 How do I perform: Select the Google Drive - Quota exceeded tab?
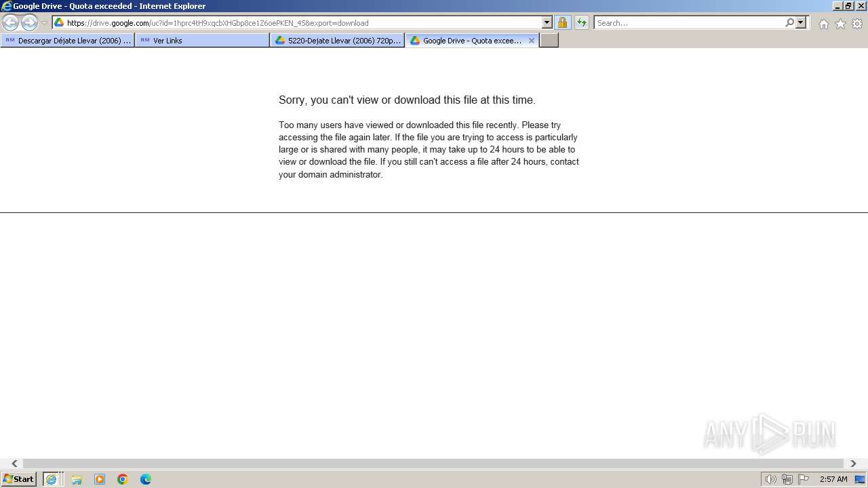[468, 41]
